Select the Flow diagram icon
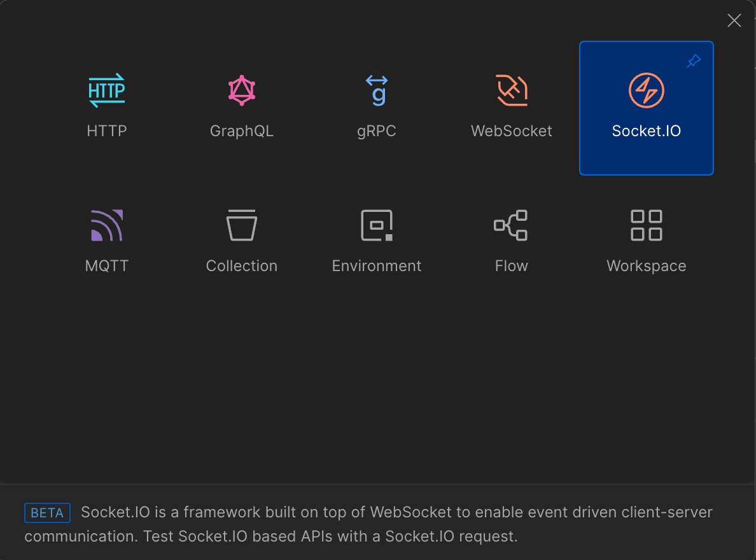The width and height of the screenshot is (756, 560). 512,225
